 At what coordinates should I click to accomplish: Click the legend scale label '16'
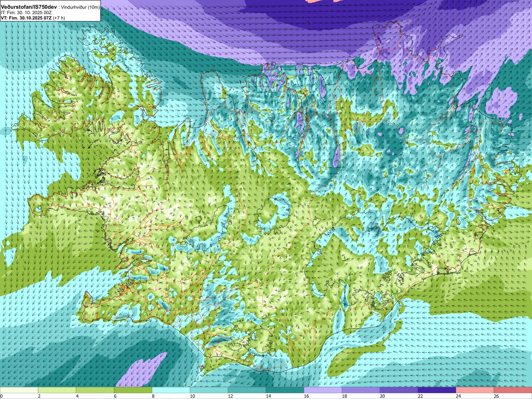[307, 396]
